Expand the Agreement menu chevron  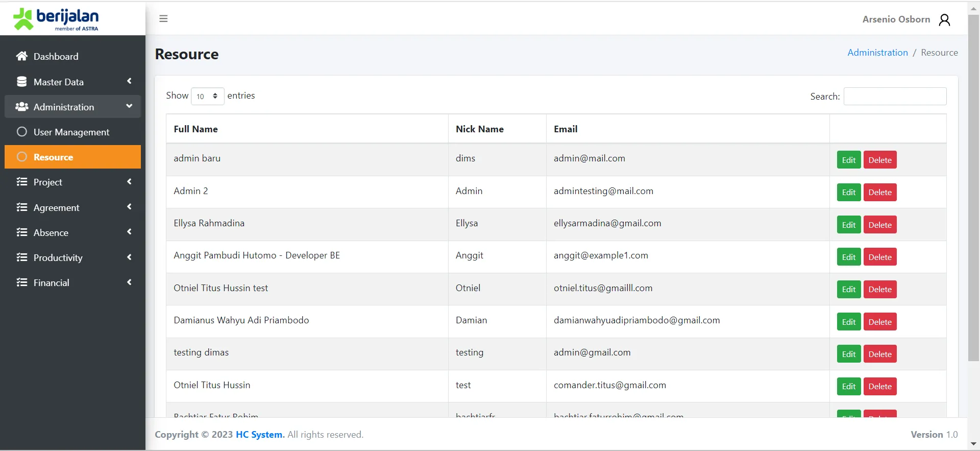click(129, 207)
